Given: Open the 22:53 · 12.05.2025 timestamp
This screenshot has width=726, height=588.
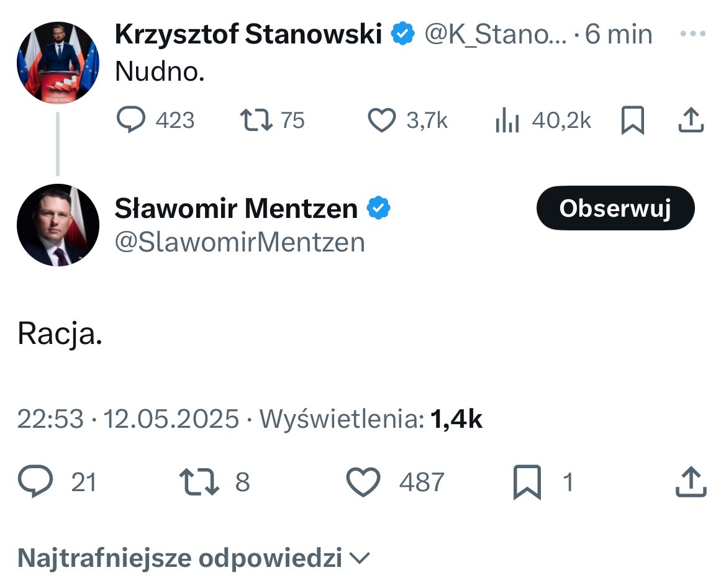Looking at the screenshot, I should point(129,419).
